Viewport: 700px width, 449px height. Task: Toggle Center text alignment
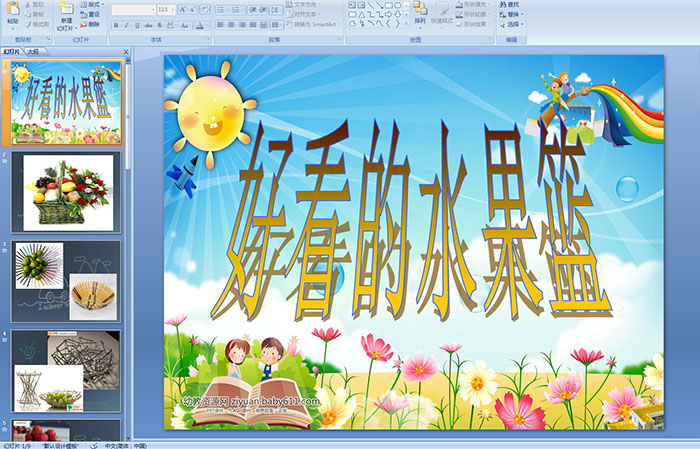tap(231, 25)
